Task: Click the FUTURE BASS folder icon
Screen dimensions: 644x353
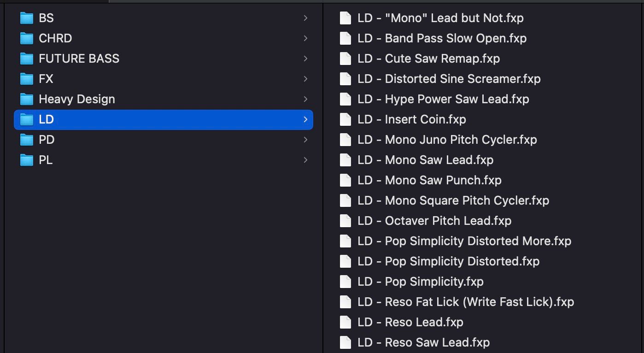Action: click(x=27, y=59)
